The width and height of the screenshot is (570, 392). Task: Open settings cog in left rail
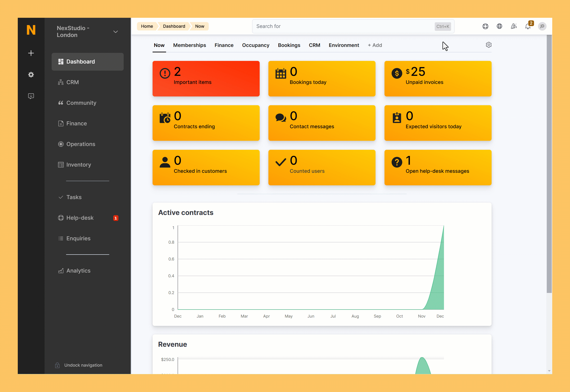(31, 75)
